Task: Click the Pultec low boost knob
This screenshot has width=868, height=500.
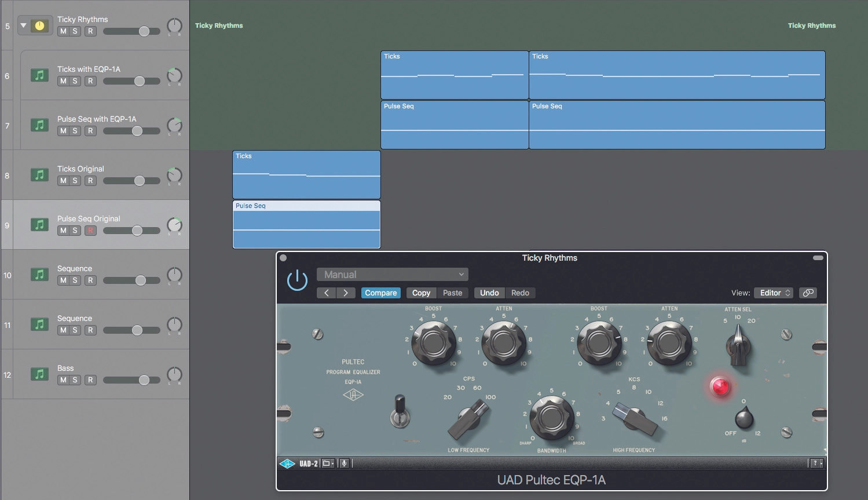Action: (434, 343)
